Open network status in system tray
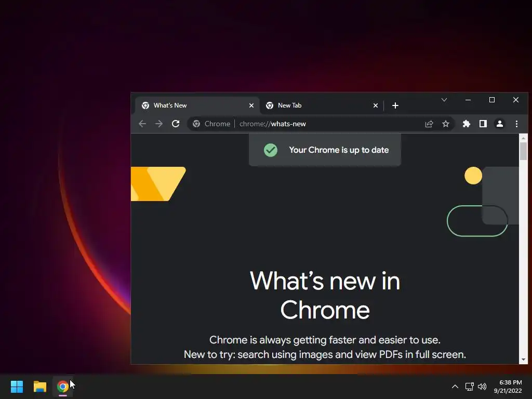The width and height of the screenshot is (532, 399). [469, 387]
